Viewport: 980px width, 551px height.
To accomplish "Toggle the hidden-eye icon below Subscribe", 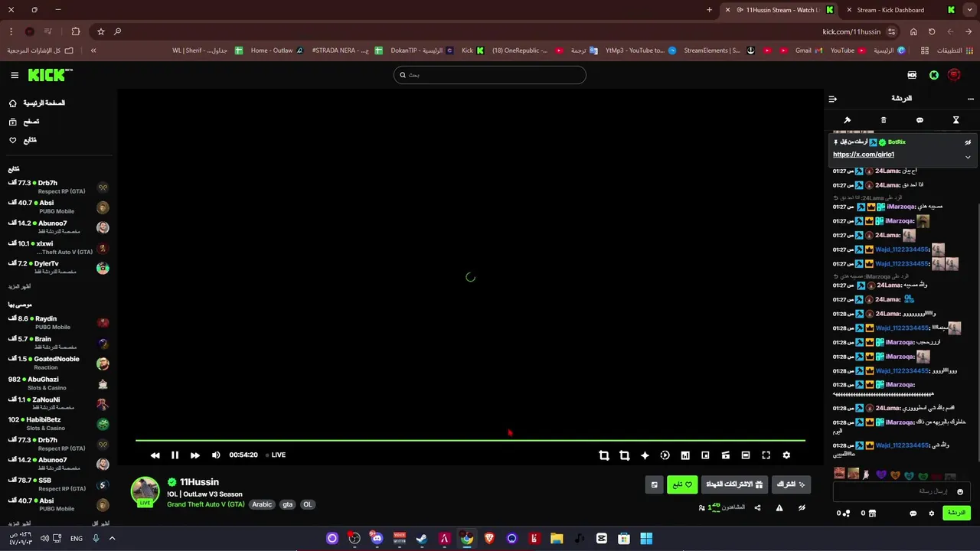I will [802, 508].
